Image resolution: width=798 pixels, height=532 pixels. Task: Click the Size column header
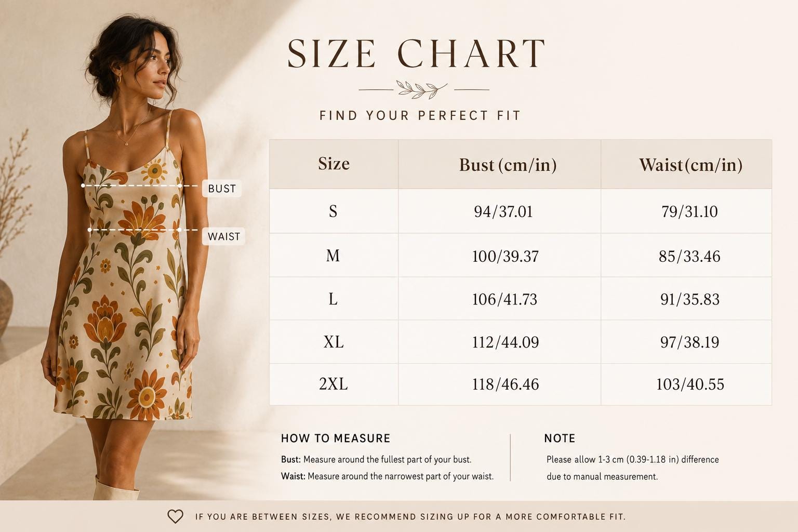tap(334, 164)
